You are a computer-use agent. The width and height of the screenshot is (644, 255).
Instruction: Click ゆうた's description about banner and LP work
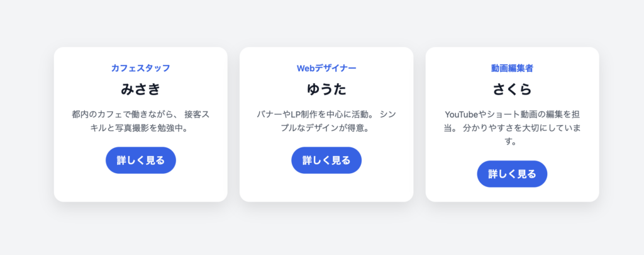(326, 122)
